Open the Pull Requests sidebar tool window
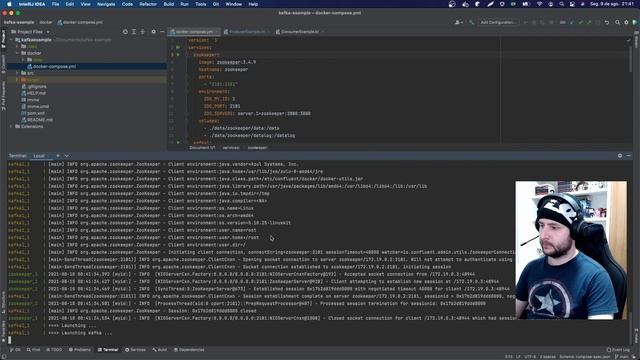 click(x=3, y=96)
